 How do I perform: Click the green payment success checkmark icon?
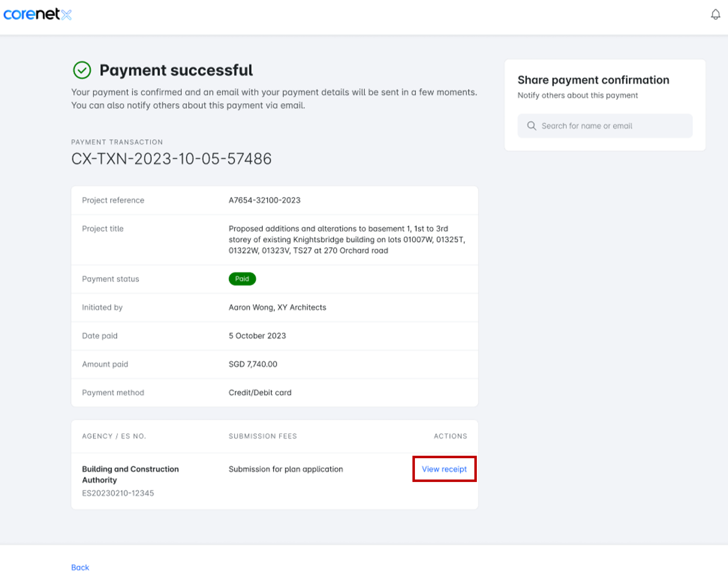pyautogui.click(x=82, y=70)
